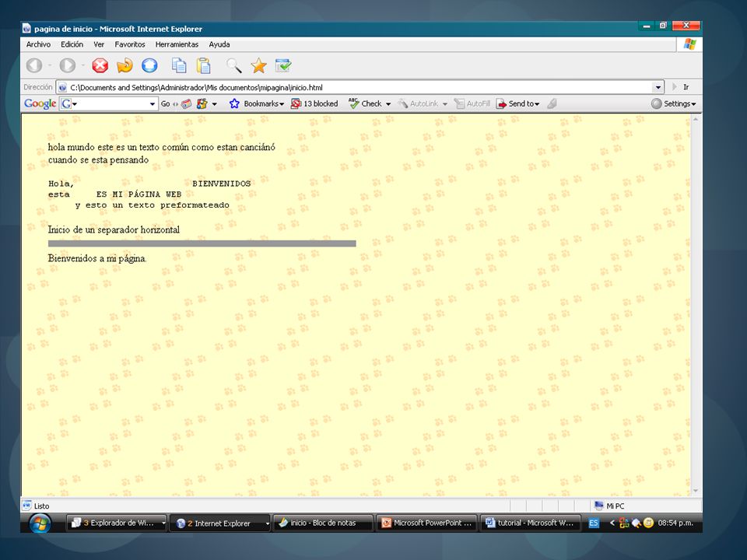Click the Ir go button beside address bar
Screen dimensions: 747x560
click(x=681, y=86)
